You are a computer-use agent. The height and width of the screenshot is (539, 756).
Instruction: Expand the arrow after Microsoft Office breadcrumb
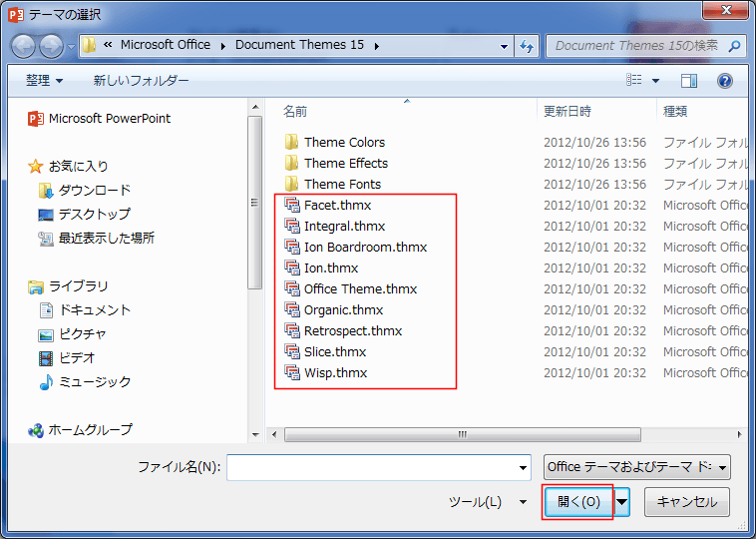pyautogui.click(x=223, y=46)
